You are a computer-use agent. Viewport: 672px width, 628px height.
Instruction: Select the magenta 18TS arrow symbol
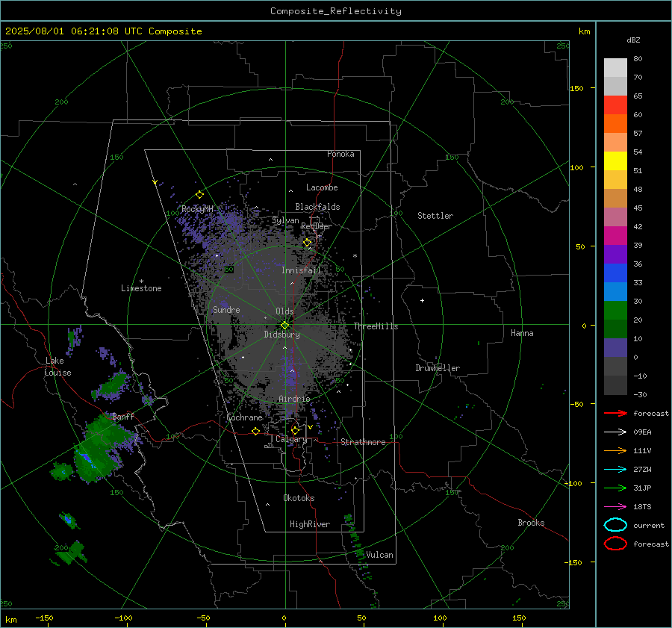615,507
